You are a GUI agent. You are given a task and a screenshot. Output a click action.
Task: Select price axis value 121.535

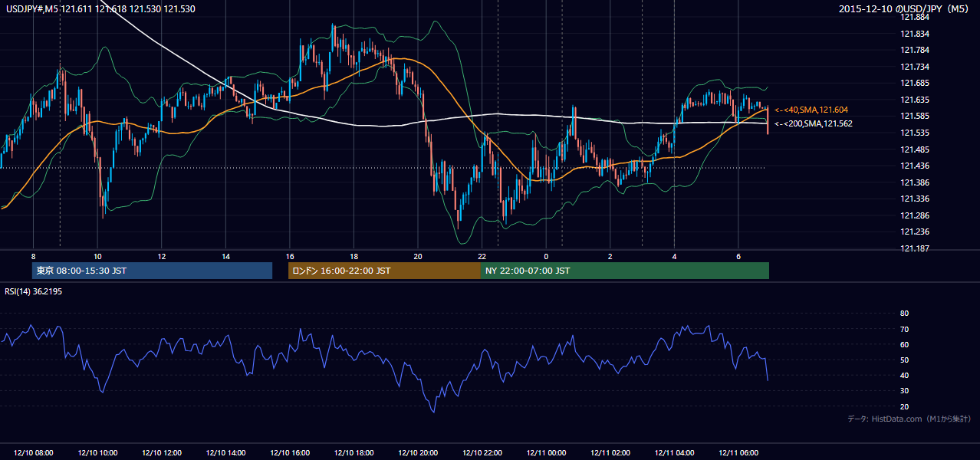(x=916, y=133)
